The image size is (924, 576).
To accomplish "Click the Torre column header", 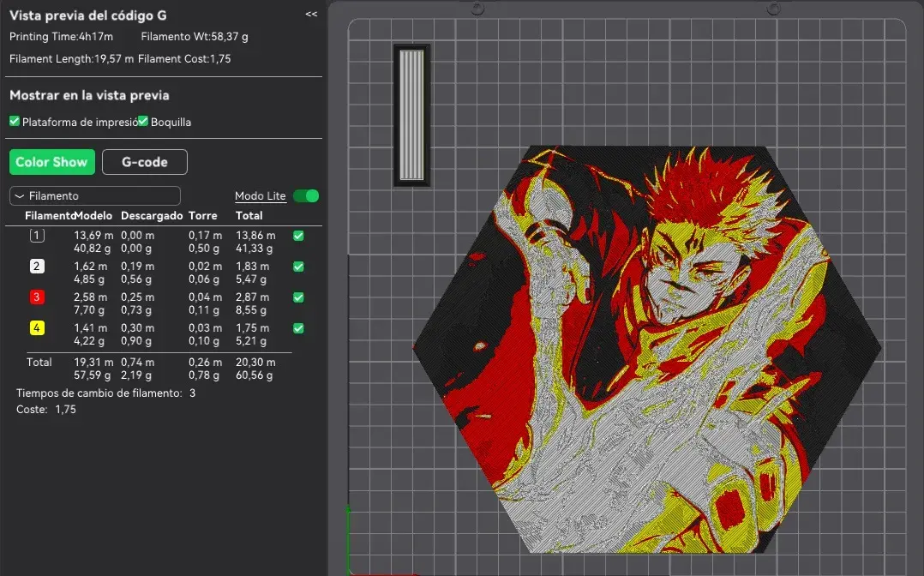I will pos(202,216).
